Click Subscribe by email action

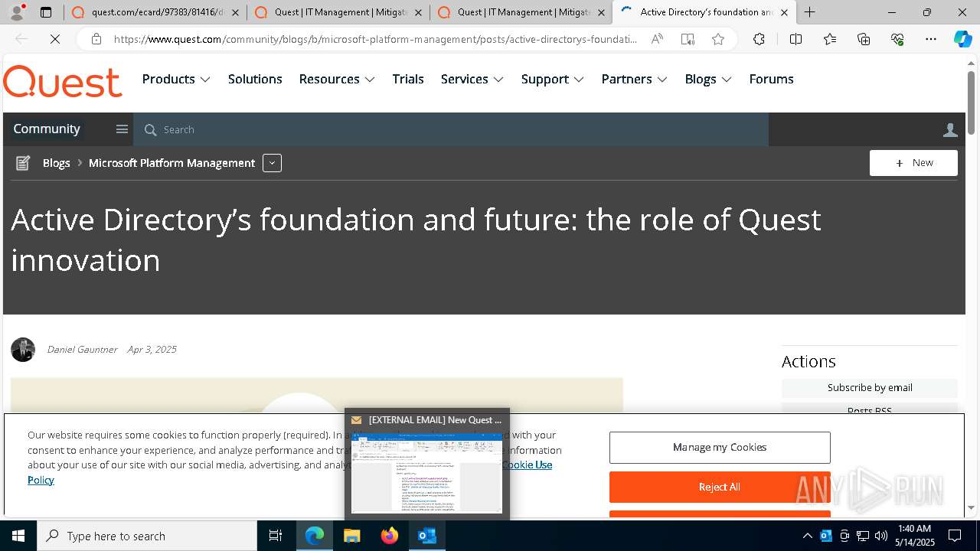[x=870, y=388]
